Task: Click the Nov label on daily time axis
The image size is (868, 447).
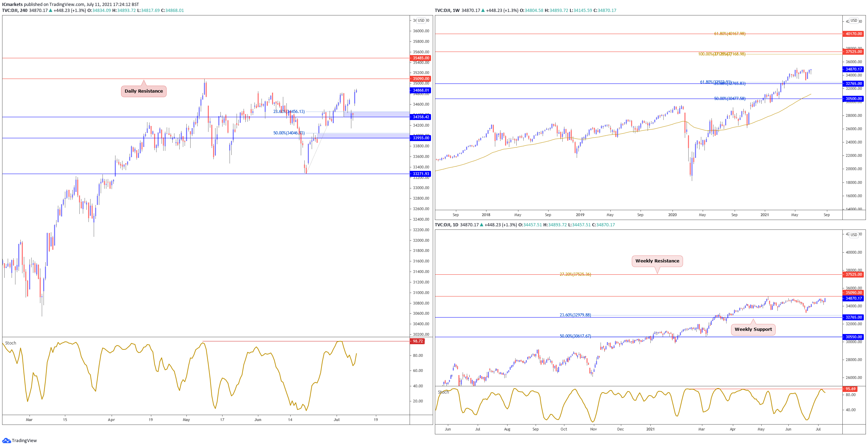Action: coord(593,429)
